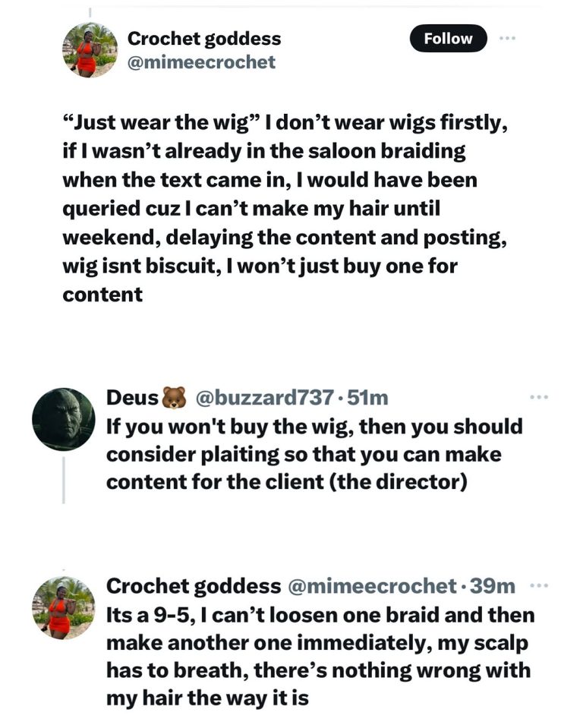This screenshot has height=728, width=583.
Task: Open the "Its a 9-5" reply text
Action: pyautogui.click(x=320, y=654)
